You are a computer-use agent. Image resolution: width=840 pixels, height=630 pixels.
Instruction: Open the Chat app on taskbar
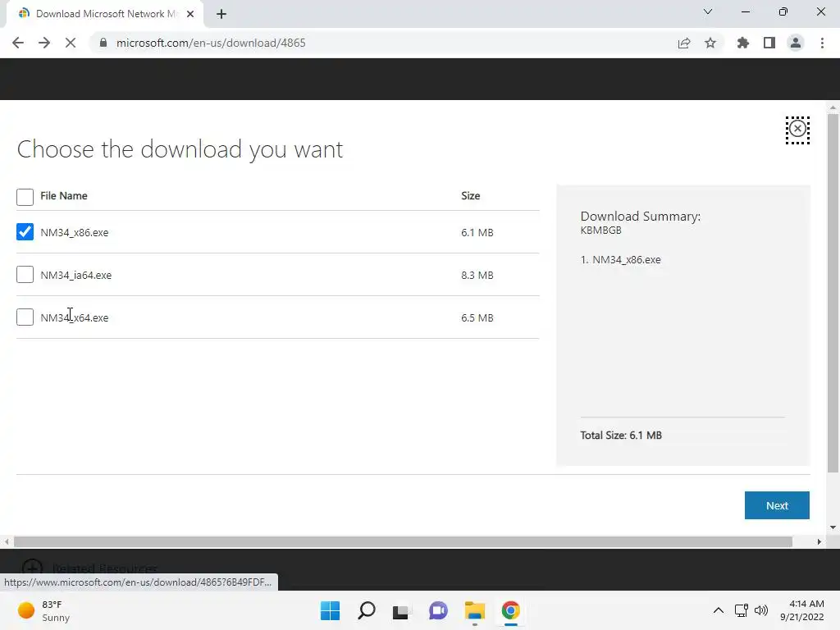[438, 610]
